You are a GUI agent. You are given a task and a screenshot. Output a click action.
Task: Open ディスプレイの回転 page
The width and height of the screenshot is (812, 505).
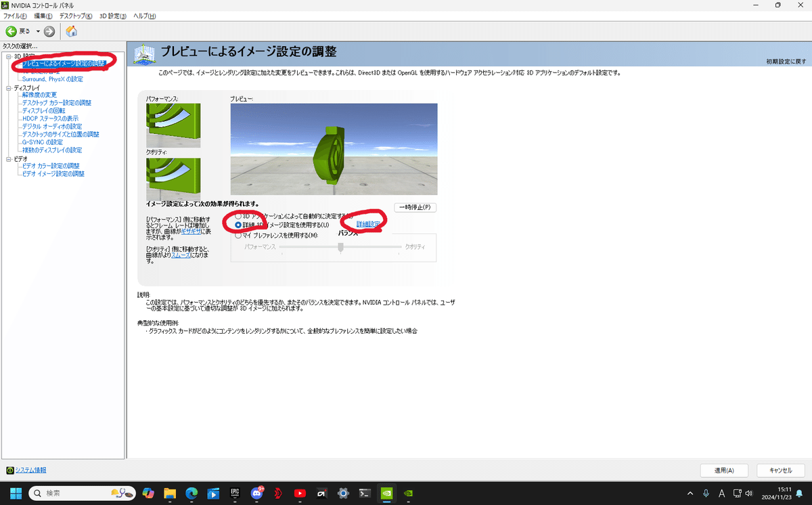tap(43, 110)
